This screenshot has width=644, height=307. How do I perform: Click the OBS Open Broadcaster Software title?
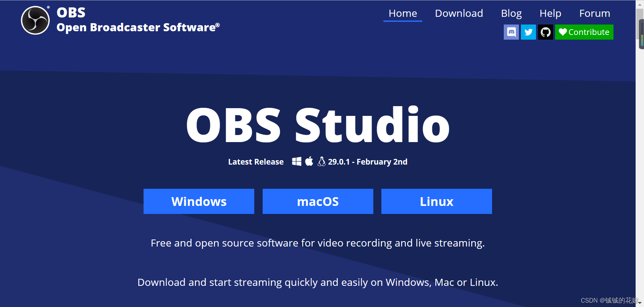[x=138, y=20]
